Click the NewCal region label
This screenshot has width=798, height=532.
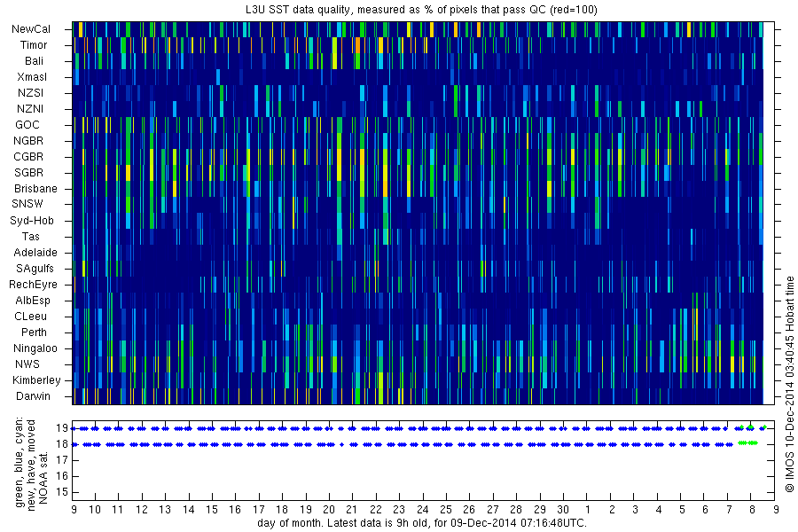[x=31, y=29]
